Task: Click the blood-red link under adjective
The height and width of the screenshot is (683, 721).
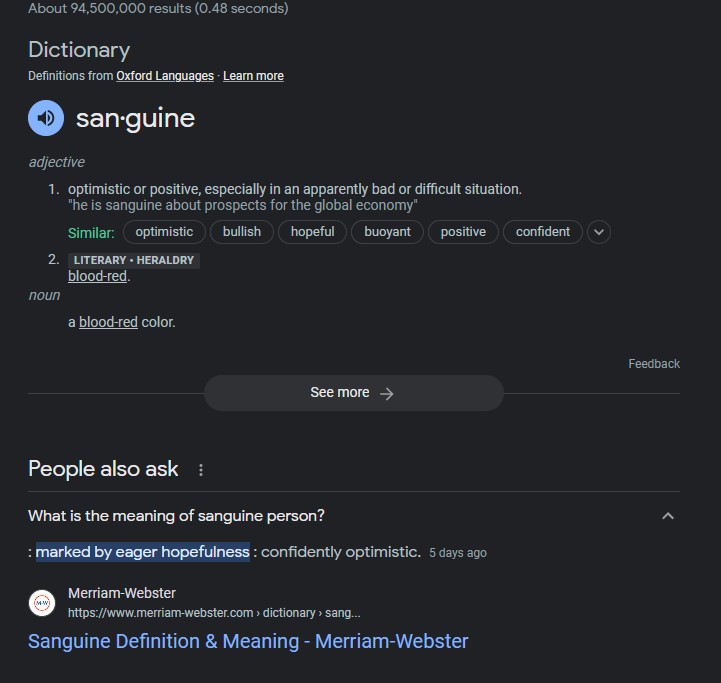Action: pyautogui.click(x=97, y=276)
